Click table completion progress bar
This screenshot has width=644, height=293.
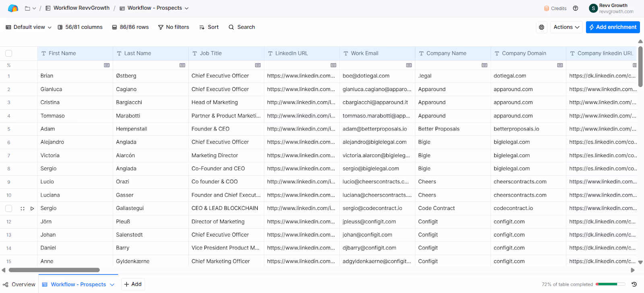610,284
